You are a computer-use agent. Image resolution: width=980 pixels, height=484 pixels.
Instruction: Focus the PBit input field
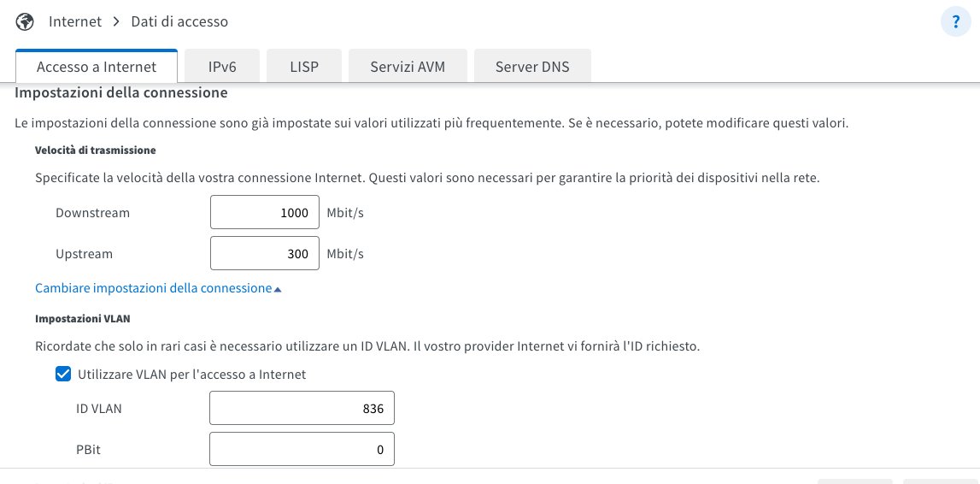coord(302,450)
